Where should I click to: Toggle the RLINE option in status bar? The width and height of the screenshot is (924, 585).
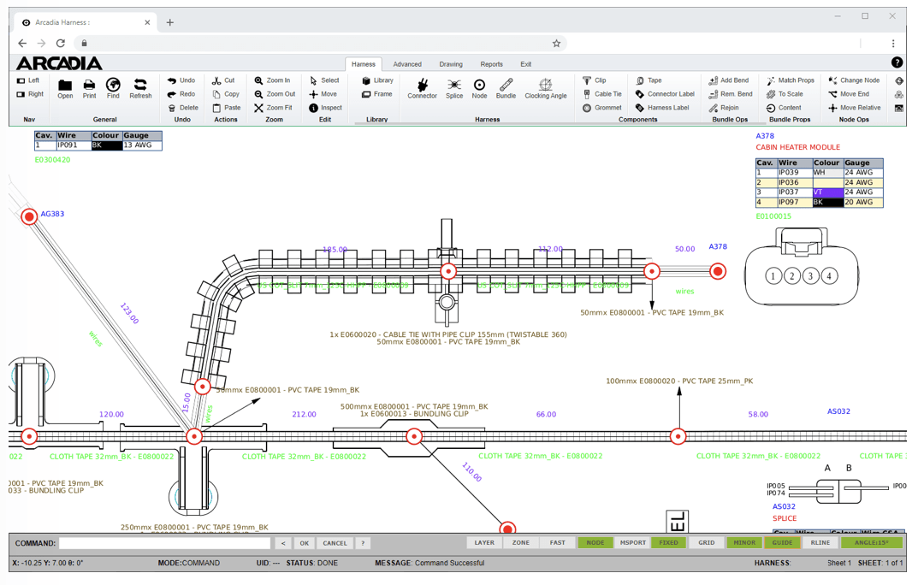pyautogui.click(x=820, y=543)
